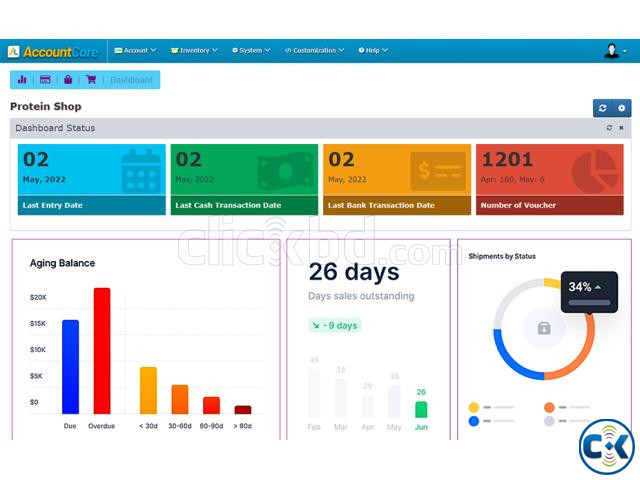The image size is (640, 480).
Task: Open the Inventory menu
Action: pos(194,50)
